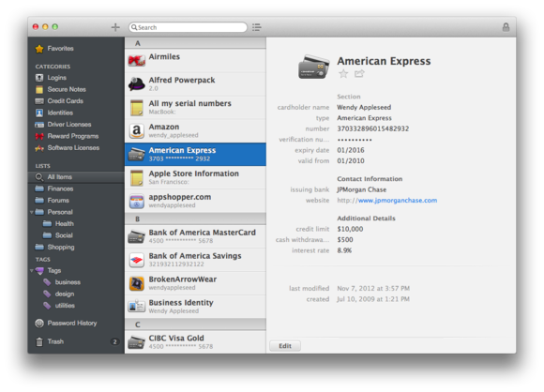
Task: Click cardholder name Wendy Appleseed
Action: 364,107
